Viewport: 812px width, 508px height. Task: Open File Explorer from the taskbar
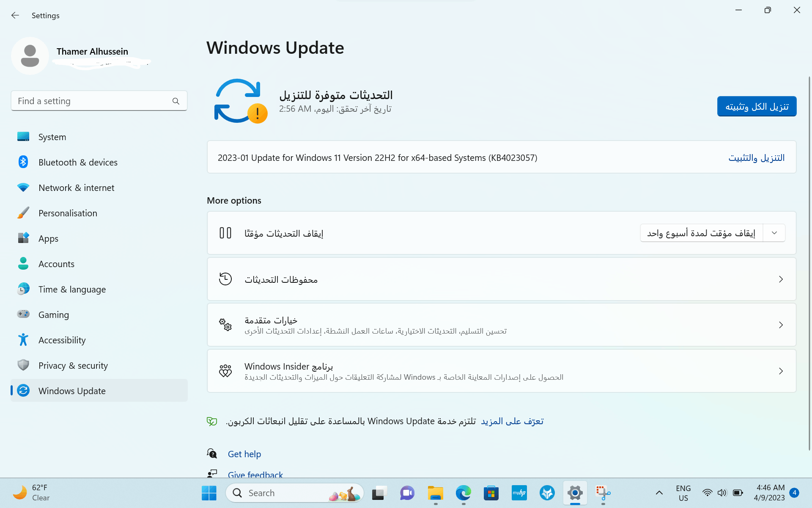(x=435, y=493)
